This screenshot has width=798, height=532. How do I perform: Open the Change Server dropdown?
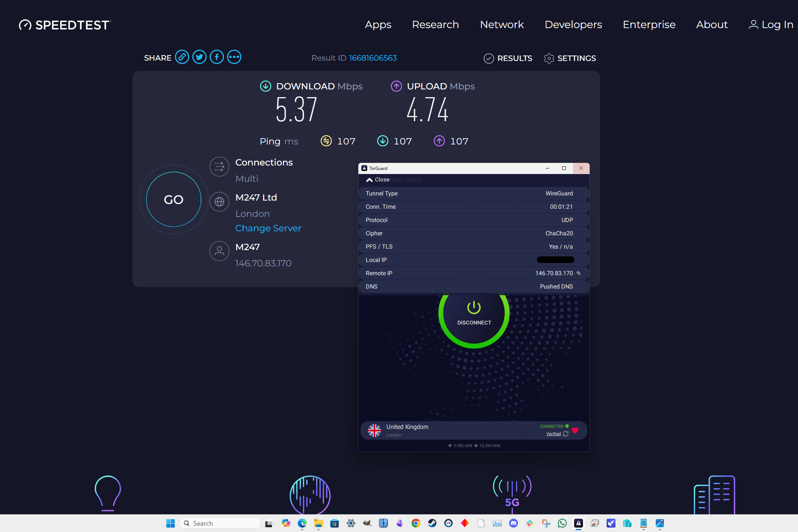pos(268,228)
